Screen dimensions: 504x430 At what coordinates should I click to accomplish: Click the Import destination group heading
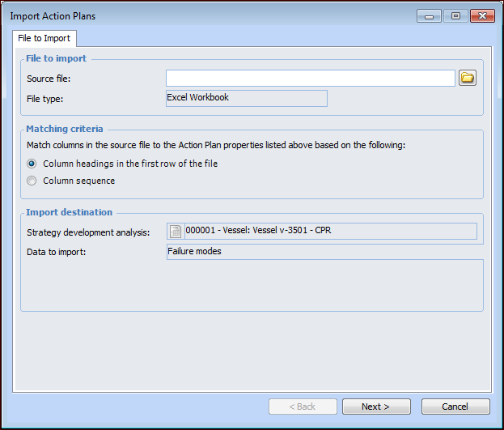(x=69, y=212)
